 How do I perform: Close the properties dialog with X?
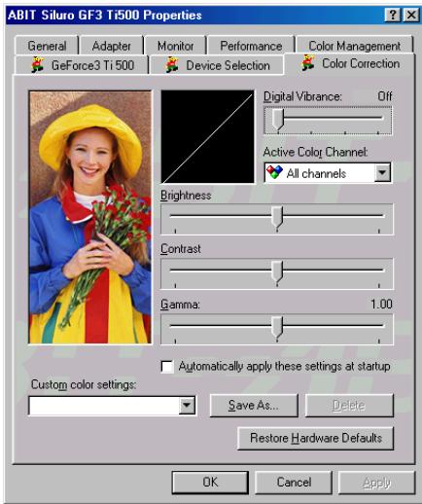(x=411, y=15)
